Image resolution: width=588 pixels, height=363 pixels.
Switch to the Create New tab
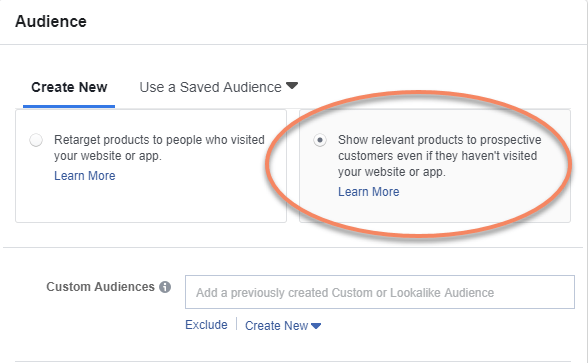point(69,87)
